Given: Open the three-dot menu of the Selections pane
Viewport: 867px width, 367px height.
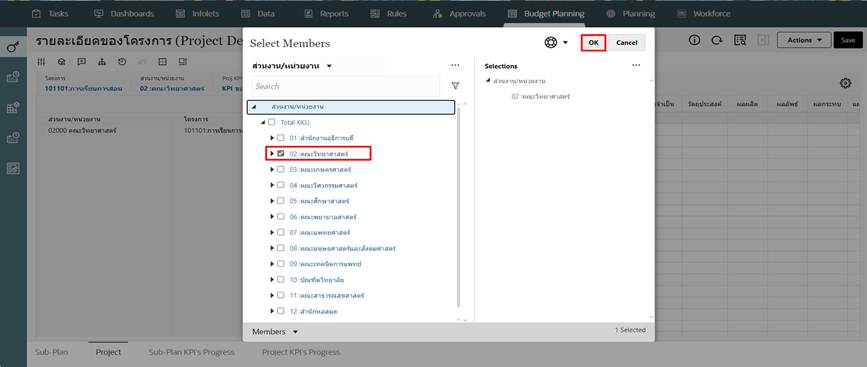Looking at the screenshot, I should pos(636,65).
